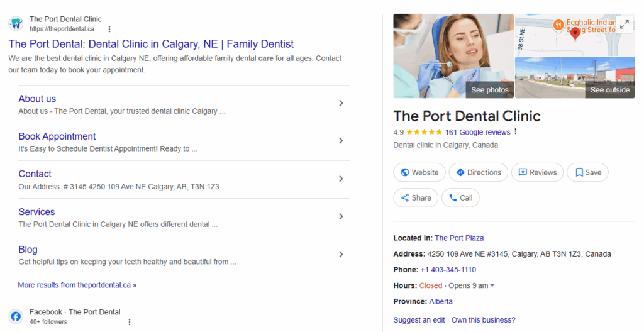Click the red map location pin
The width and height of the screenshot is (644, 332).
pyautogui.click(x=575, y=34)
